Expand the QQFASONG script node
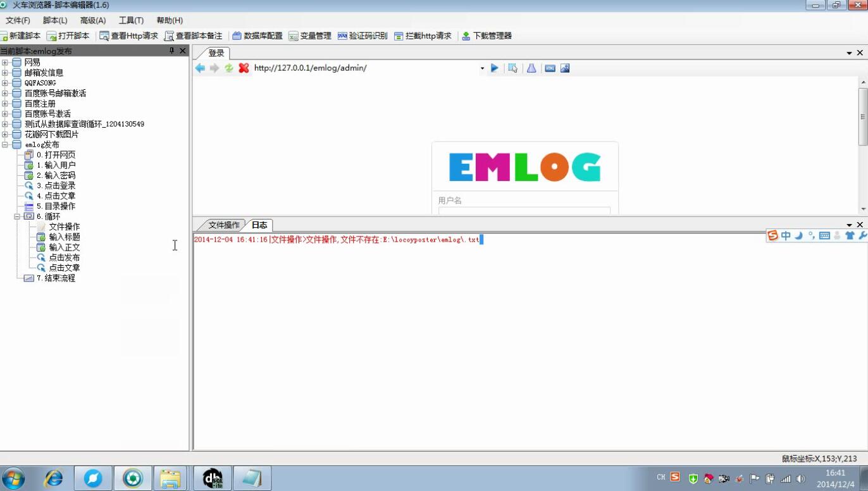Screen dimensions: 868x491 pyautogui.click(x=5, y=83)
